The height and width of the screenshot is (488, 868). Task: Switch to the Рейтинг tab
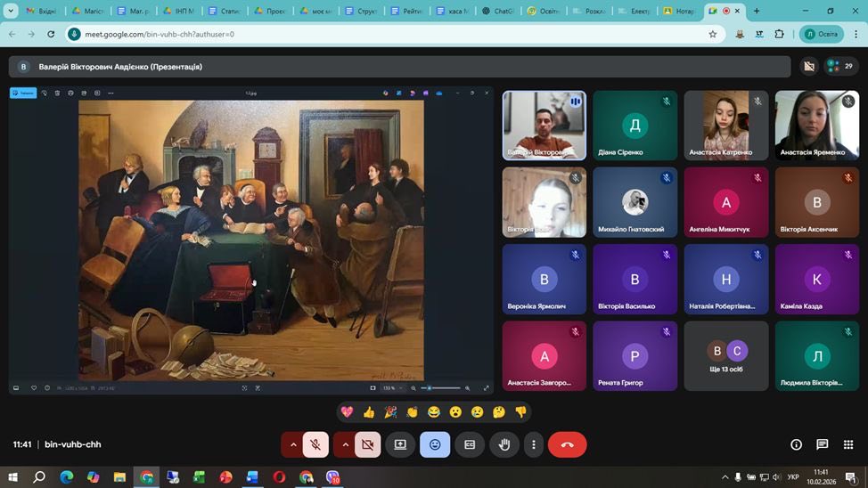405,11
